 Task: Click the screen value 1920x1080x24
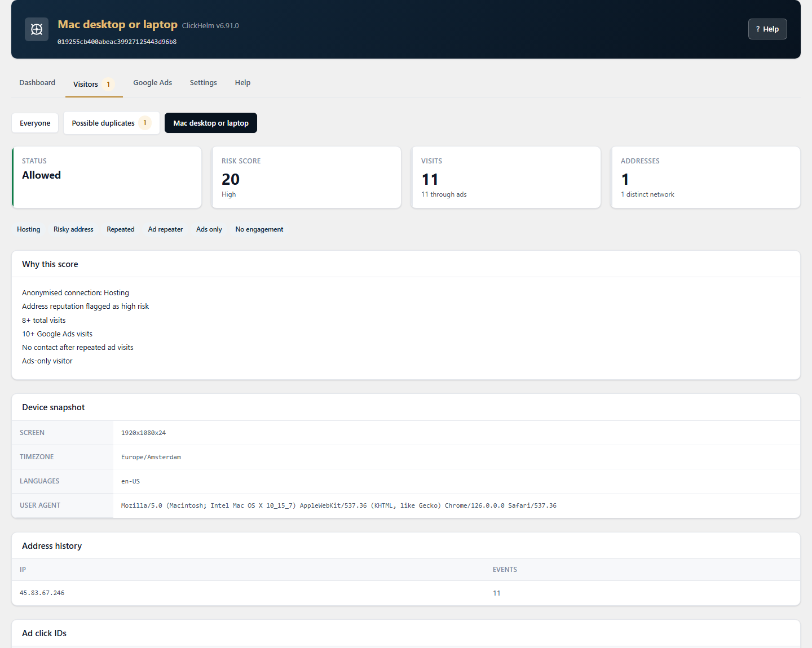[143, 433]
